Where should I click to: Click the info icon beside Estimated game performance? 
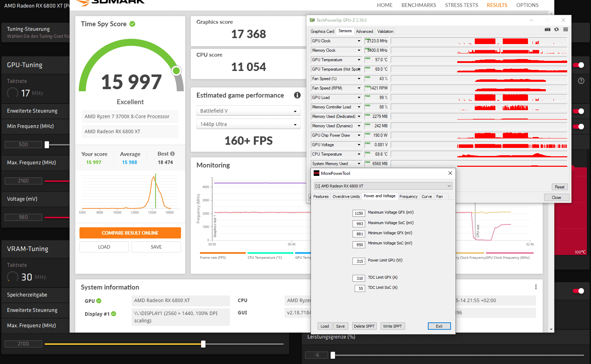click(297, 95)
